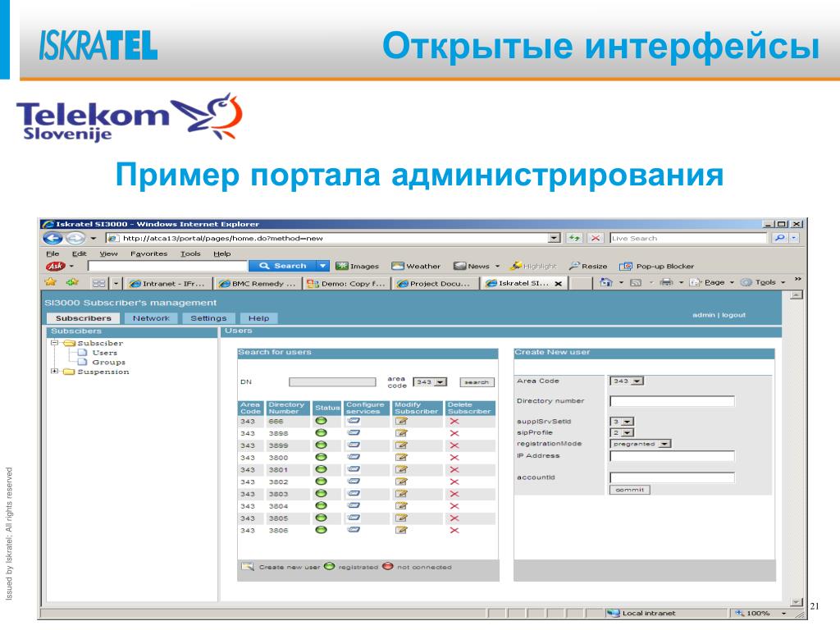Open Configure services for number 3800

354,457
